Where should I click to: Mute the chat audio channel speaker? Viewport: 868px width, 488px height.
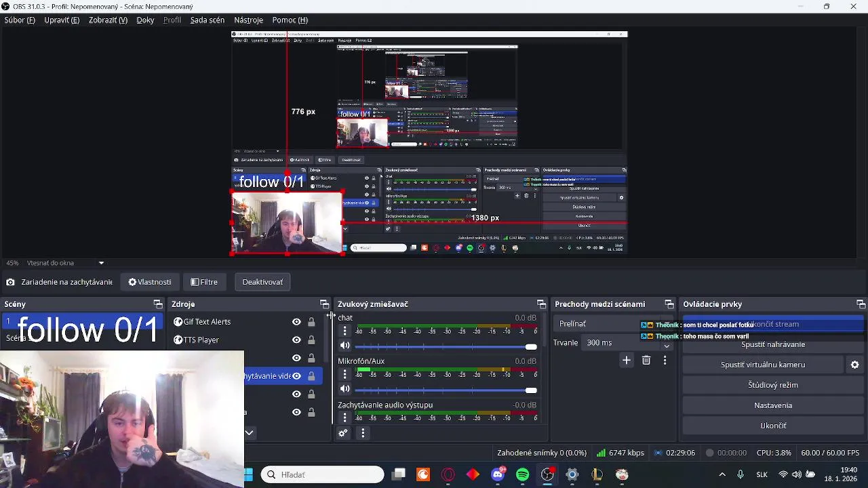coord(344,346)
